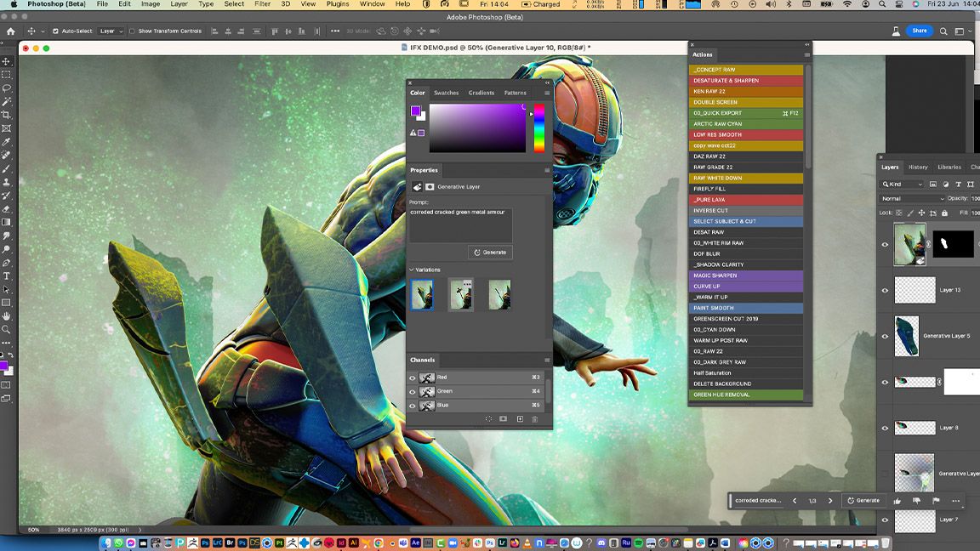Switch to the Swatches tab
The height and width of the screenshot is (551, 980).
tap(447, 93)
